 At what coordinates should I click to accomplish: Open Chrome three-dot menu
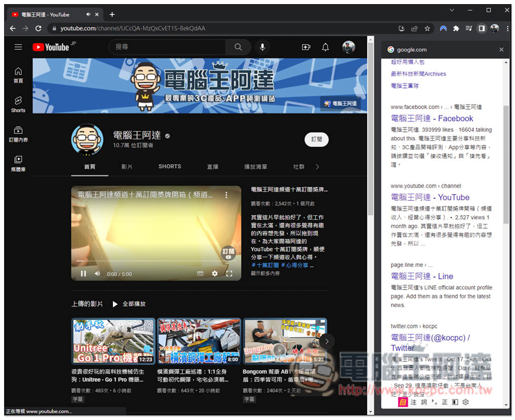[x=507, y=29]
